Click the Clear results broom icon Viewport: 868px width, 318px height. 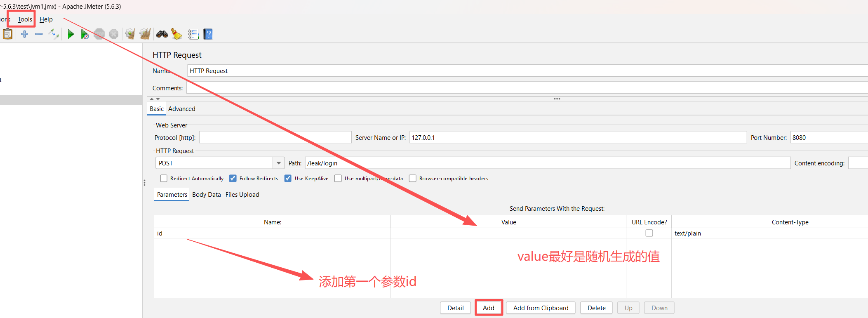(x=130, y=34)
